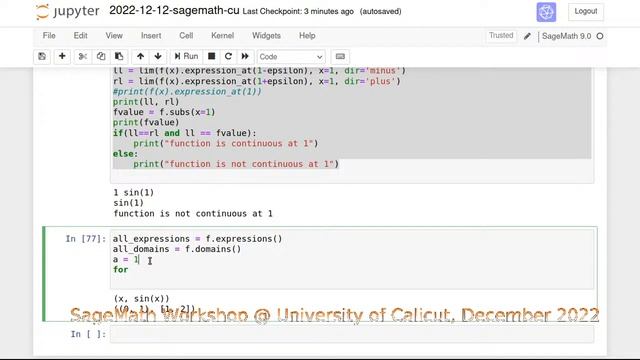Open the Cell menu
Viewport: 640px width, 360px height.
pos(186,36)
